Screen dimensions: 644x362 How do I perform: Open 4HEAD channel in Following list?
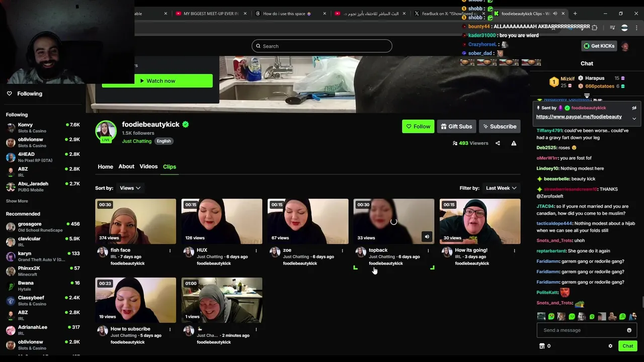[43, 157]
